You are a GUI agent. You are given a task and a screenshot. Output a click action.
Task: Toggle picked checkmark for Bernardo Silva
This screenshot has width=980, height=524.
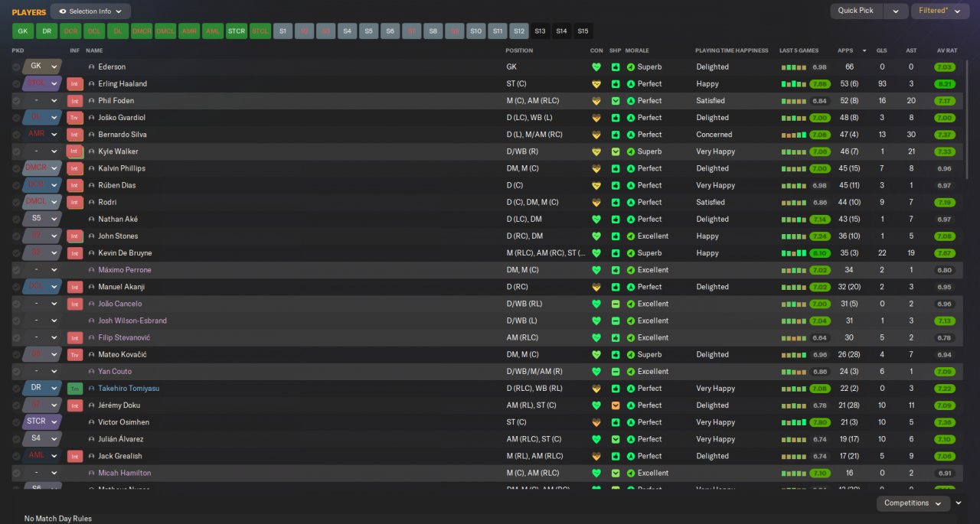click(x=16, y=135)
